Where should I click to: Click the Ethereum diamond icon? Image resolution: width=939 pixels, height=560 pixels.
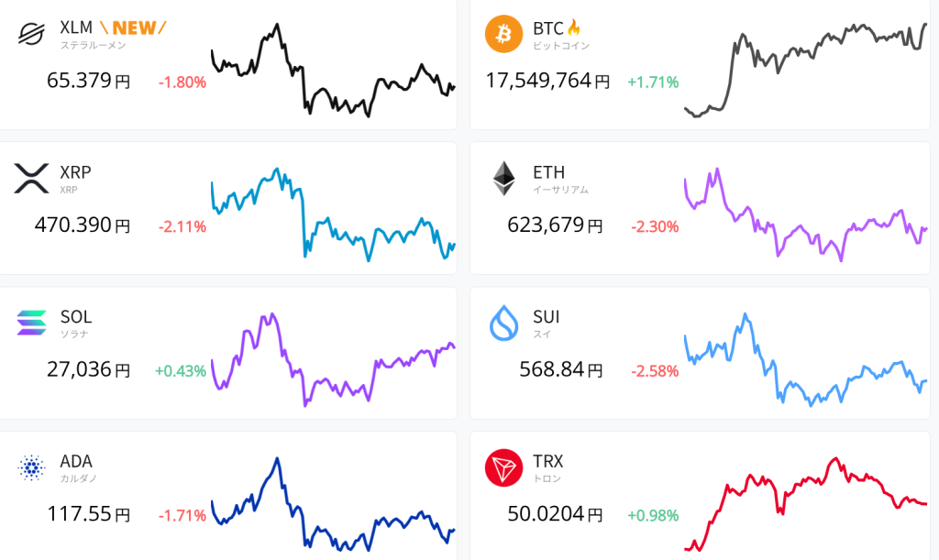[503, 178]
